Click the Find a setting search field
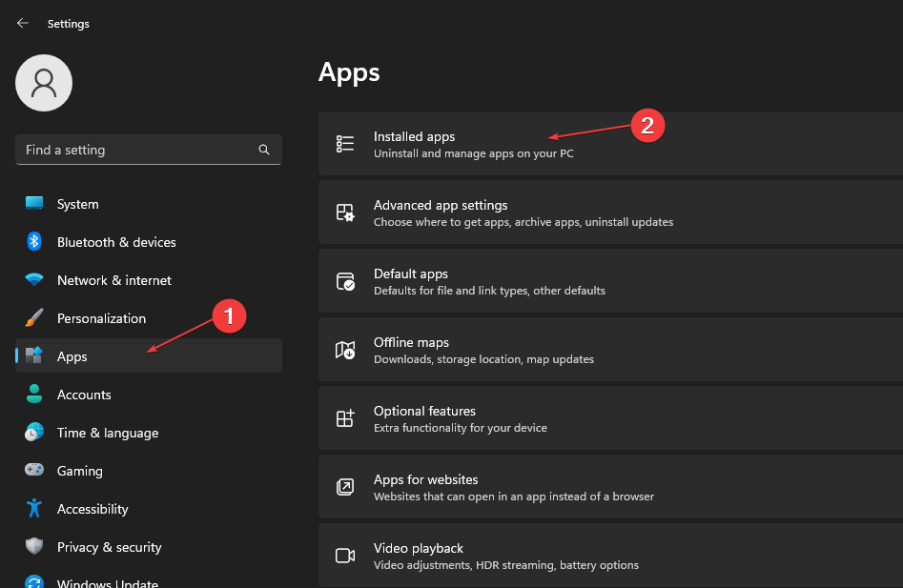Viewport: 903px width, 588px height. click(x=149, y=150)
